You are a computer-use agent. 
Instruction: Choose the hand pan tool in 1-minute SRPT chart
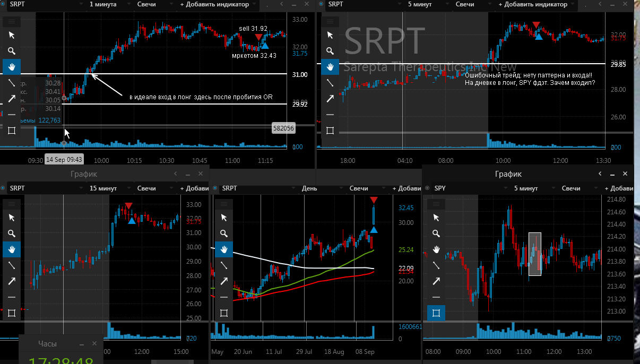point(12,67)
